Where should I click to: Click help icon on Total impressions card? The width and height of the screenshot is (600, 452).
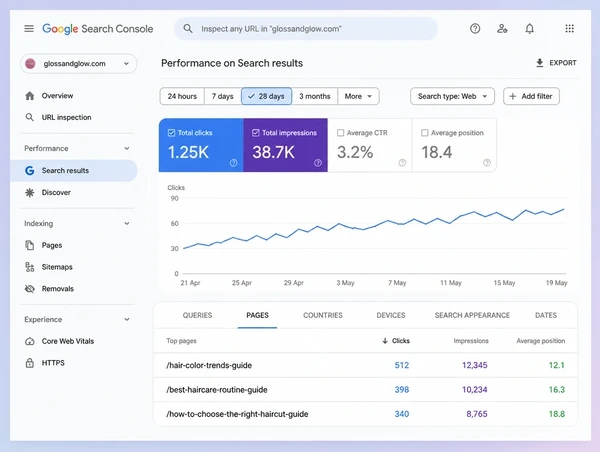click(x=318, y=163)
